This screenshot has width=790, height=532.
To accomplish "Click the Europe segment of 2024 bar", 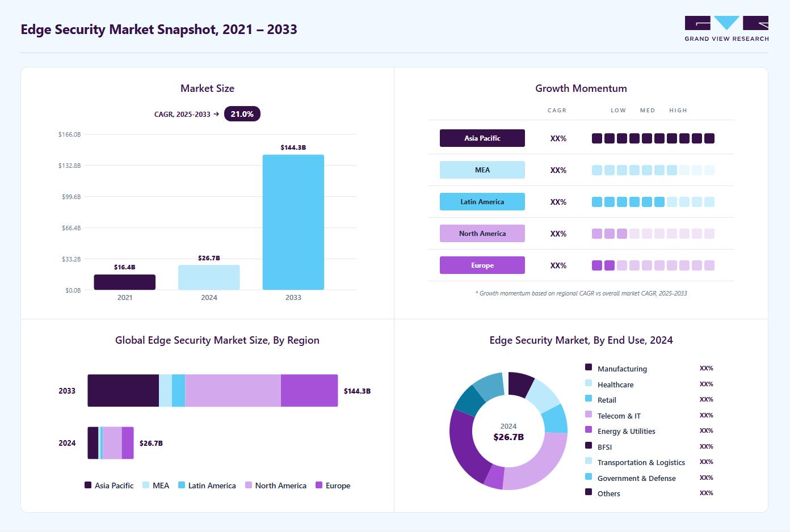I will pyautogui.click(x=128, y=443).
